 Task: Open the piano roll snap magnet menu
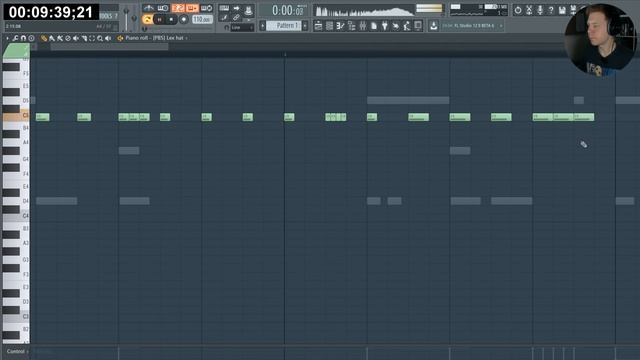coord(23,38)
